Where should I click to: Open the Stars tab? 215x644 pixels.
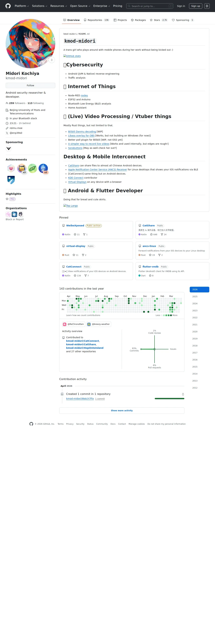tap(159, 20)
